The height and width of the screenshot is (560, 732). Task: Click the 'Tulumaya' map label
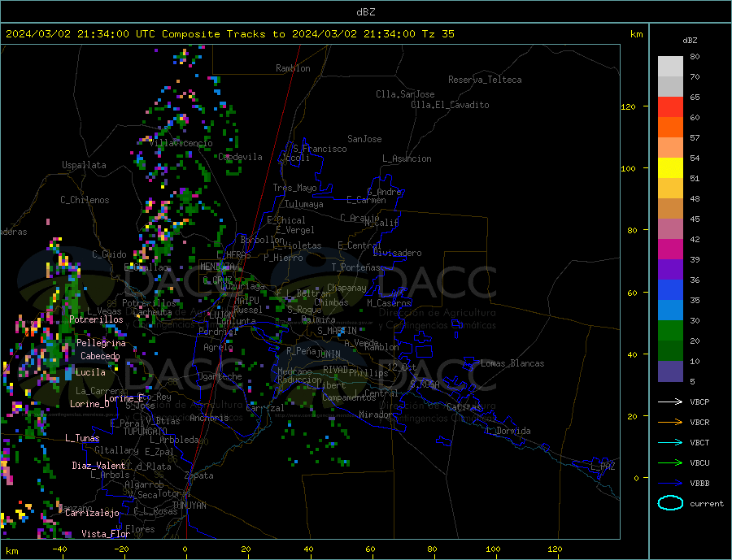tap(304, 204)
